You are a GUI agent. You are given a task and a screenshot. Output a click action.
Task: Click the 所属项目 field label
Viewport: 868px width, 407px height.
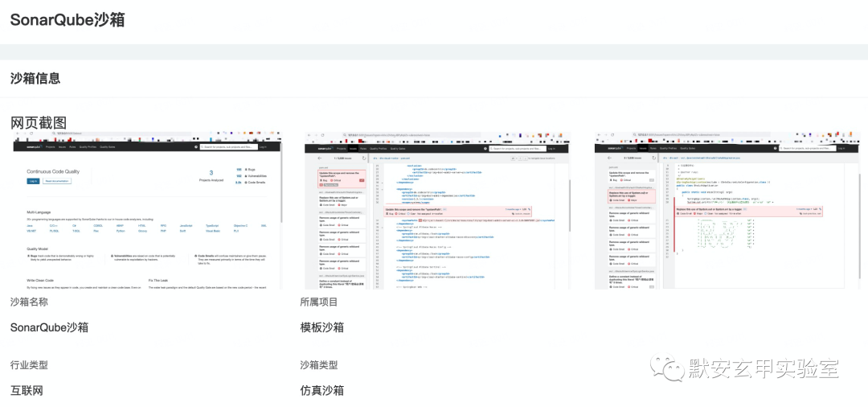[319, 302]
